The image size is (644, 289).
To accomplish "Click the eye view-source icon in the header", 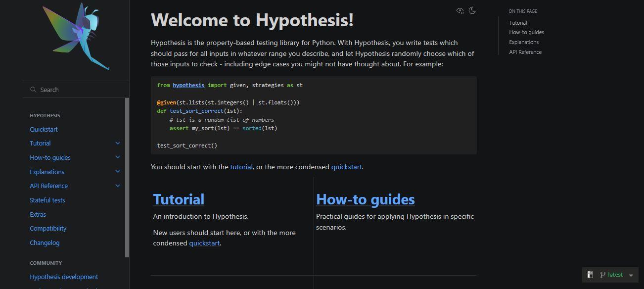I will click(460, 10).
